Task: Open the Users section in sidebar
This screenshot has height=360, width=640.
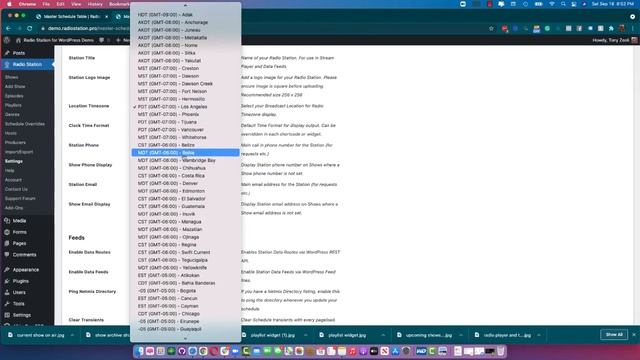Action: pyautogui.click(x=19, y=292)
